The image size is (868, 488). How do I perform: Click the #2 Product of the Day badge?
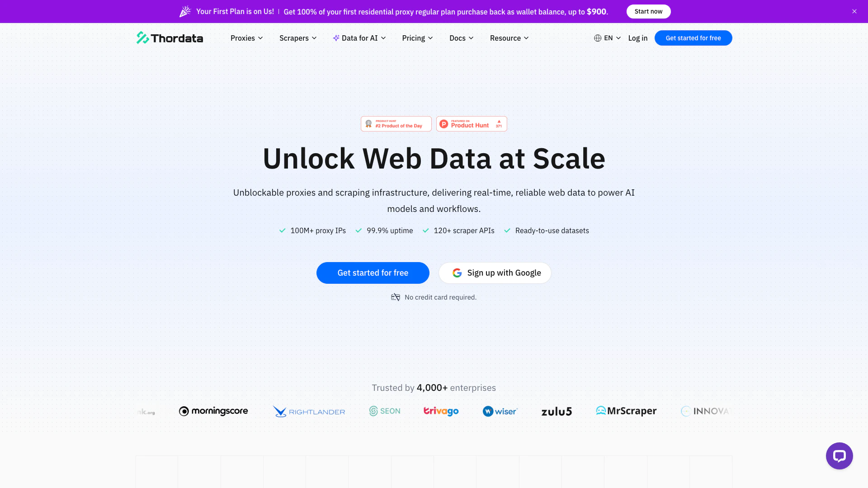tap(396, 124)
